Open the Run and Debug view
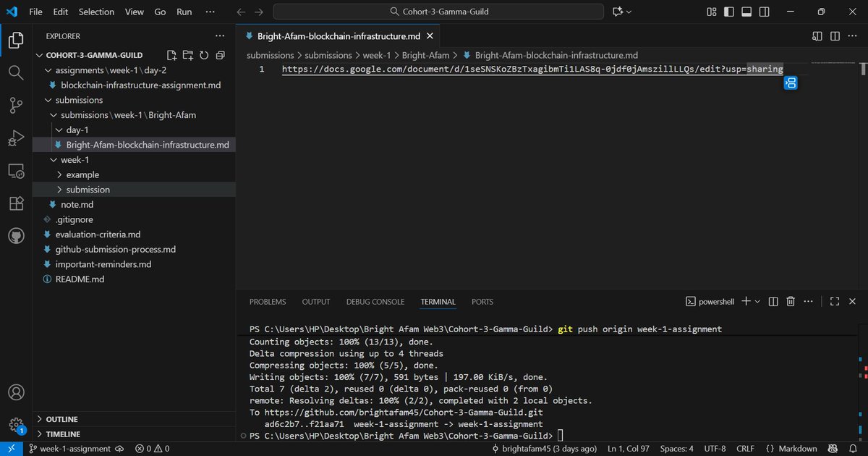868x456 pixels. click(x=16, y=138)
